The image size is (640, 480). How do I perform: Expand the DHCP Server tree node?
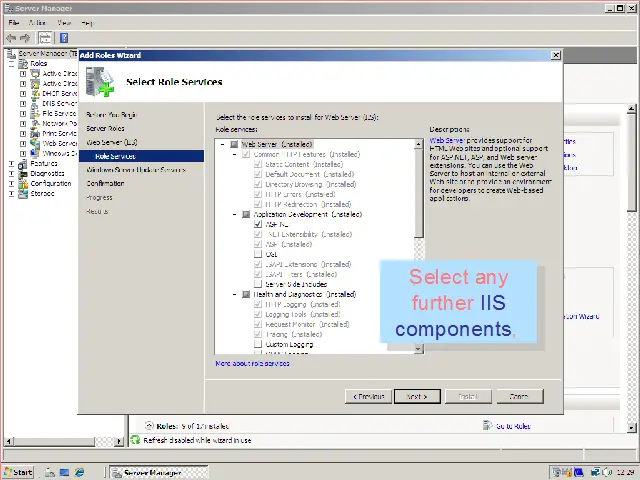click(23, 93)
